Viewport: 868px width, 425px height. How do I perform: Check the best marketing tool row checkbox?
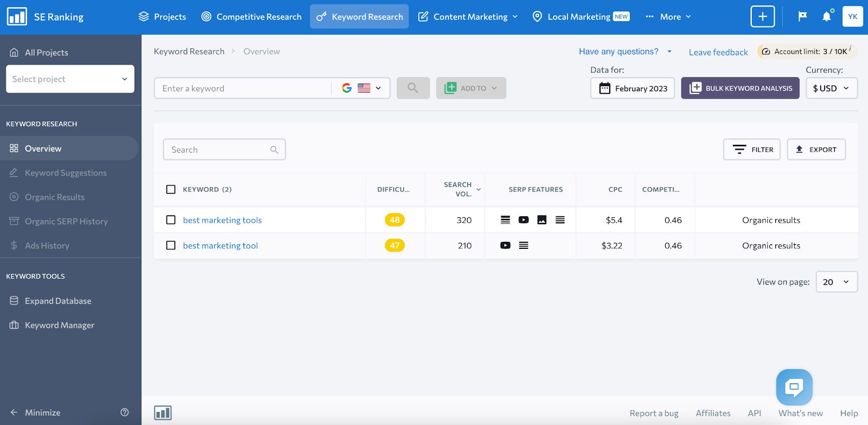coord(171,245)
